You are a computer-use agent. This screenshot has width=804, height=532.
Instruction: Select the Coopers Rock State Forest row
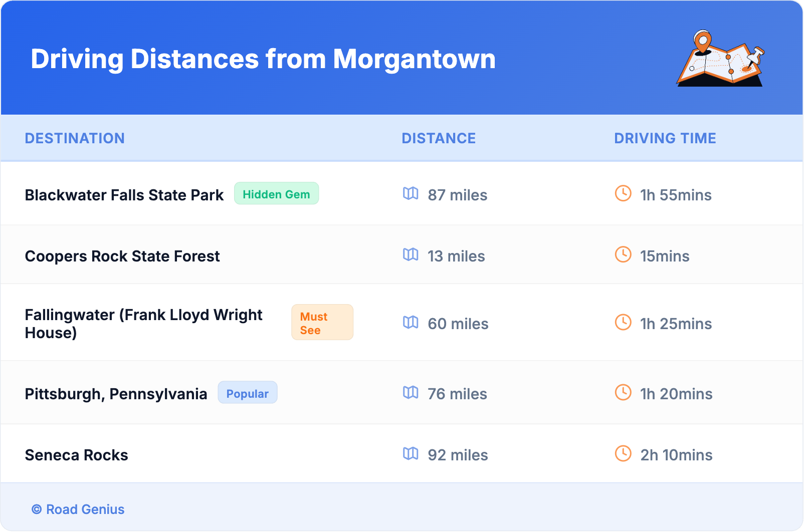tap(122, 256)
